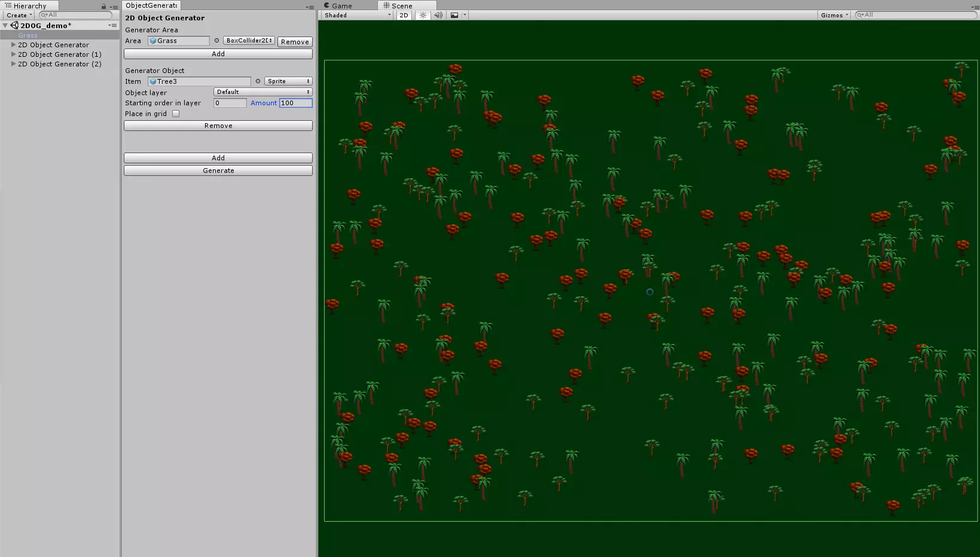The image size is (980, 557).
Task: Click the Amount input field
Action: [295, 103]
